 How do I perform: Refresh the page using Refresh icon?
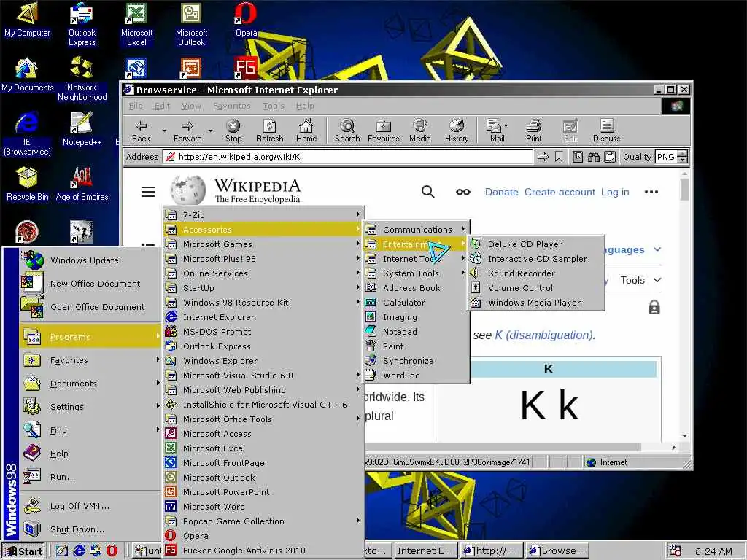point(270,131)
